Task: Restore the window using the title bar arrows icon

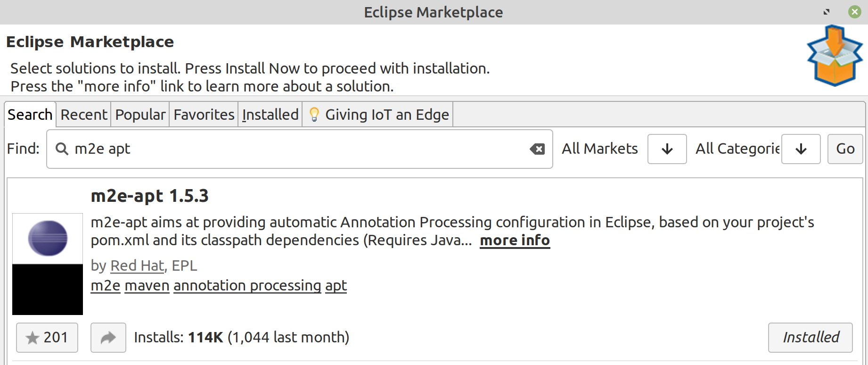Action: 826,12
